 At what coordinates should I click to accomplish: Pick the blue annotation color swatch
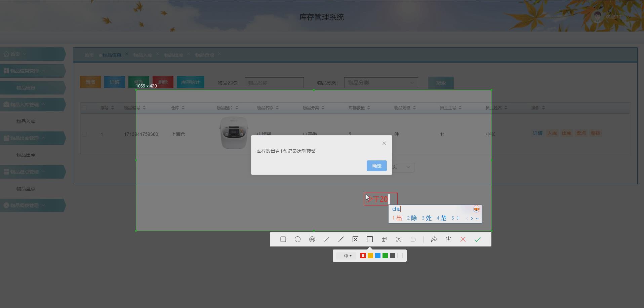tap(377, 256)
